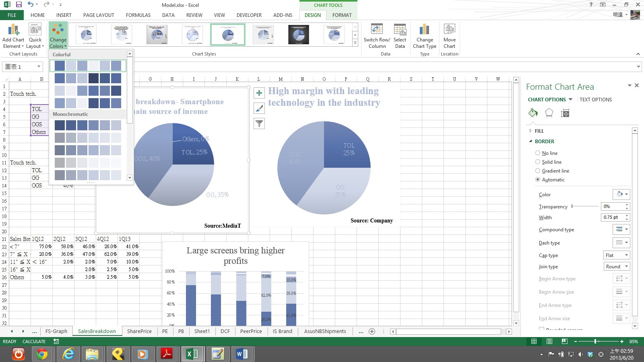Click the Move Chart icon
The width and height of the screenshot is (644, 362).
coord(449,31)
